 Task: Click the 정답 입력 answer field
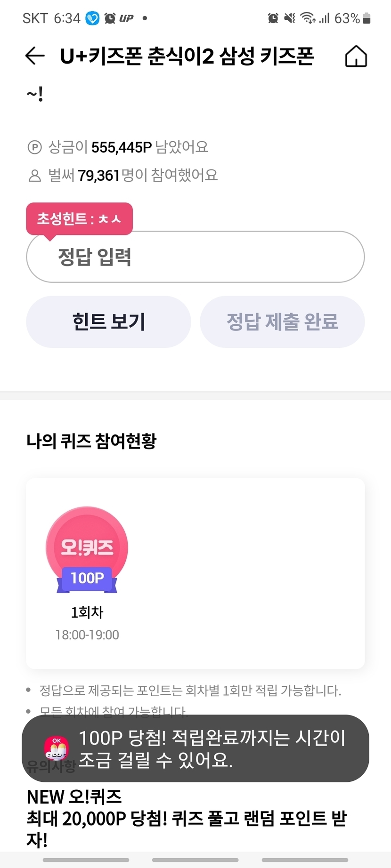tap(195, 257)
